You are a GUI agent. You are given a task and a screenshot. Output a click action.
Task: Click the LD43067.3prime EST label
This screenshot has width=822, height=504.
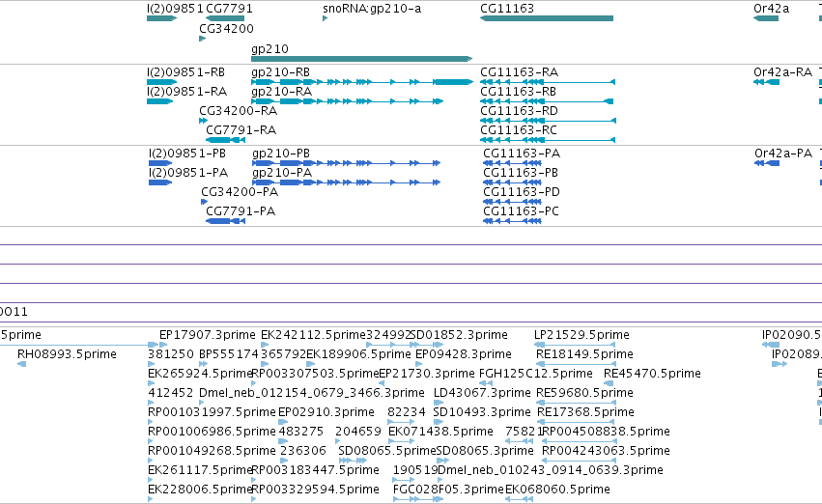(482, 393)
